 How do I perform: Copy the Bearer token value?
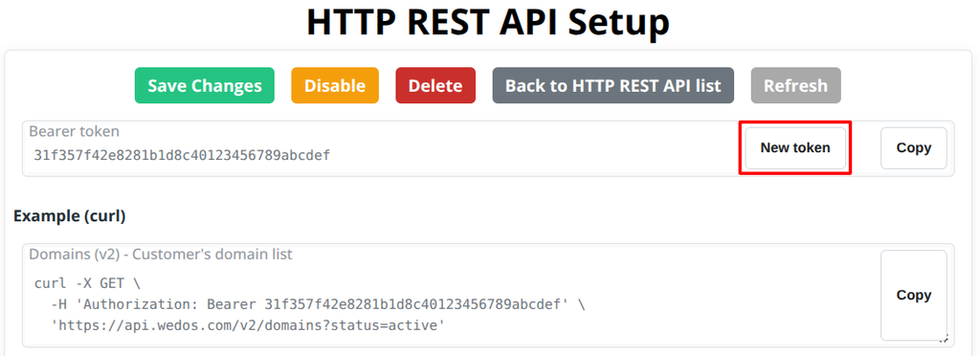tap(914, 148)
